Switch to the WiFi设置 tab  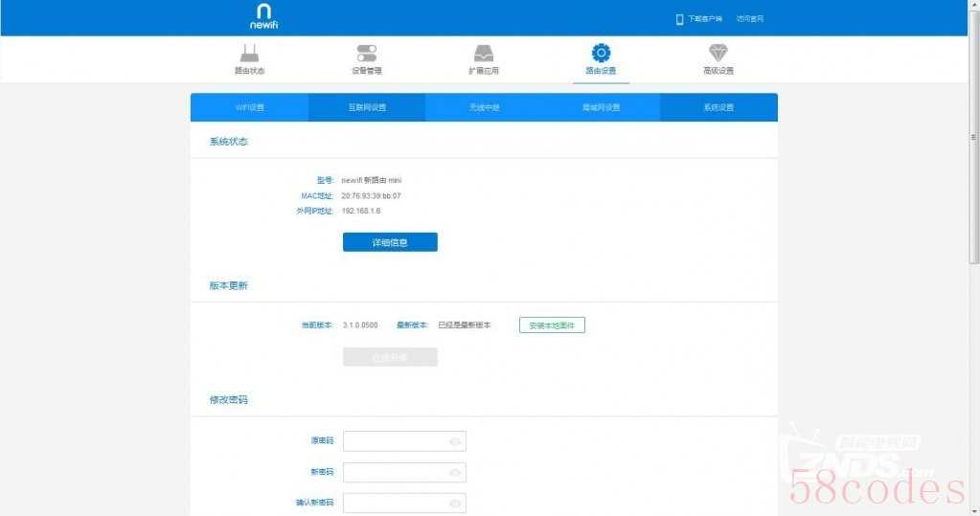click(249, 107)
